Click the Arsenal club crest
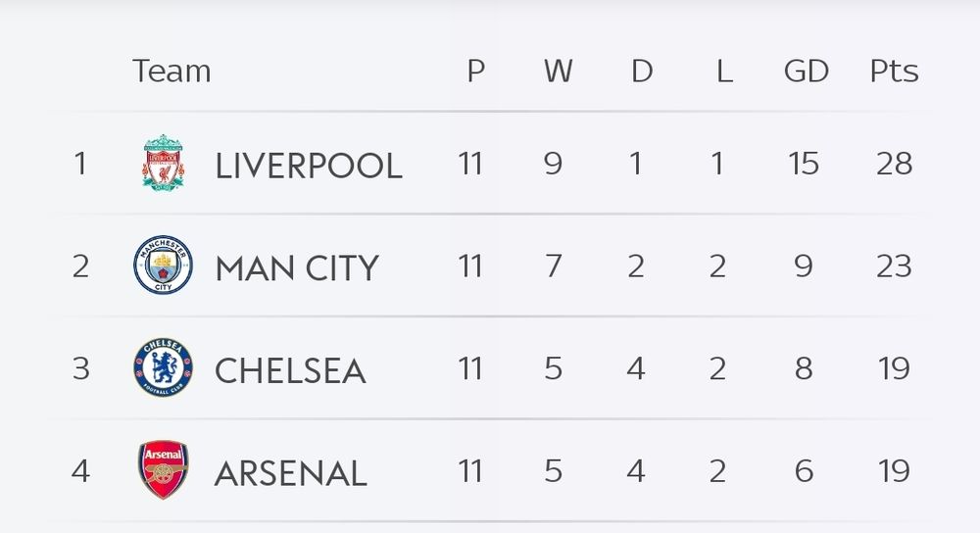This screenshot has height=533, width=980. pyautogui.click(x=163, y=471)
